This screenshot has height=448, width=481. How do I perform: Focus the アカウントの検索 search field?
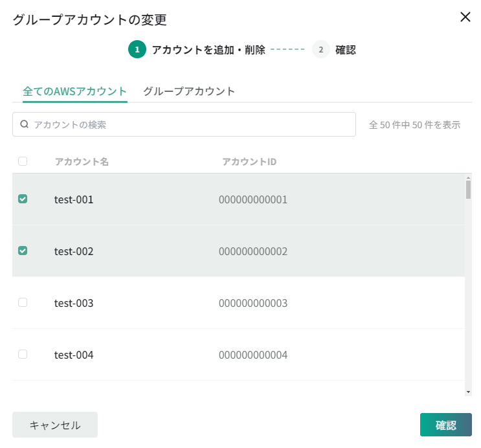[191, 124]
